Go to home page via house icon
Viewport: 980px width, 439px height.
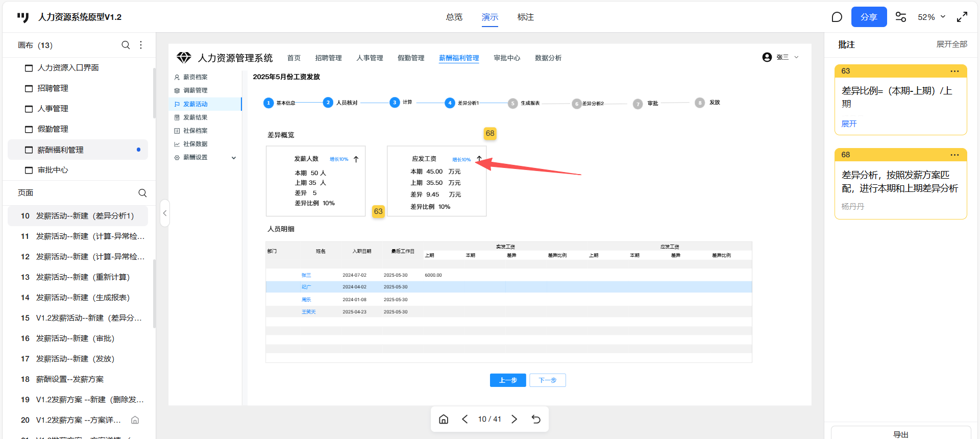pos(444,419)
